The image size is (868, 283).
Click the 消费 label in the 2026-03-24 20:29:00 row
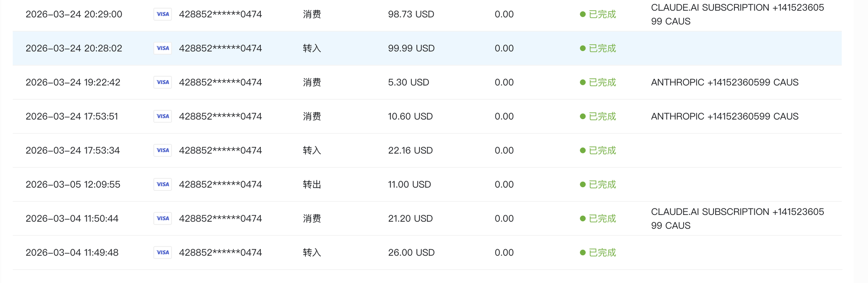click(312, 14)
